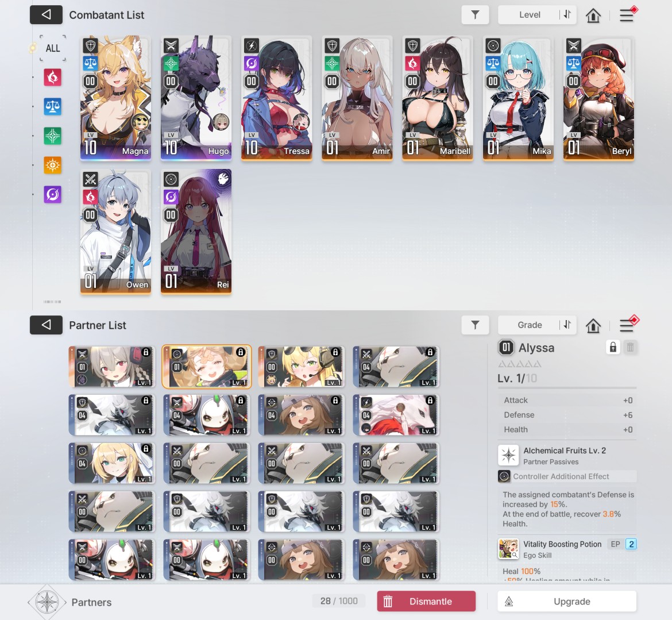Reverse sort order beside Grade
Screen dimensions: 672x620
point(567,325)
